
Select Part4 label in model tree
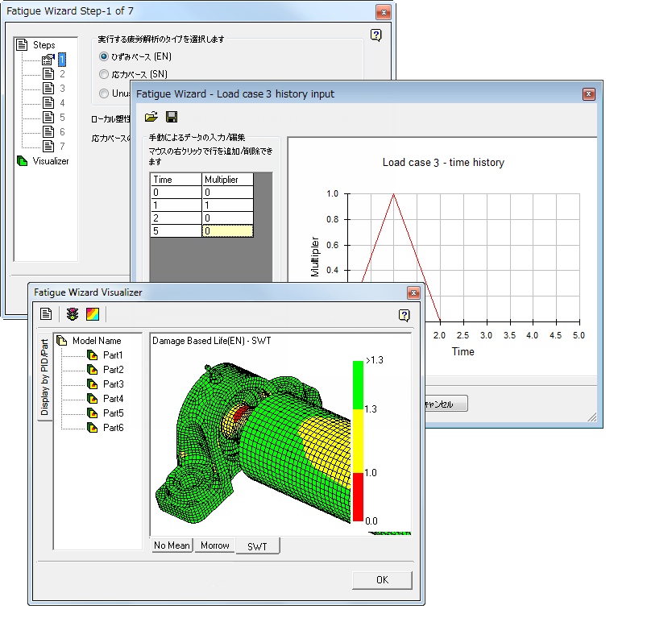(x=113, y=399)
